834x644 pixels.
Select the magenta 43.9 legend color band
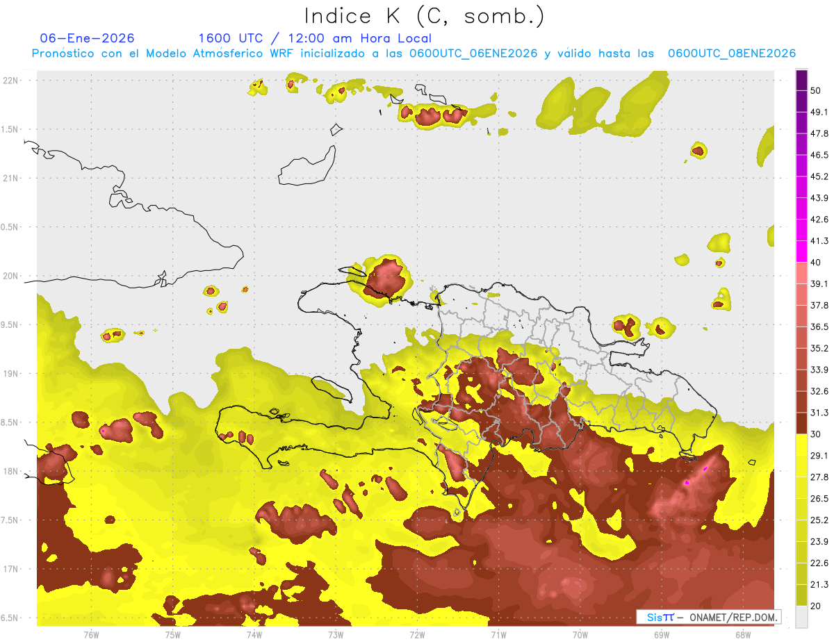tap(801, 188)
